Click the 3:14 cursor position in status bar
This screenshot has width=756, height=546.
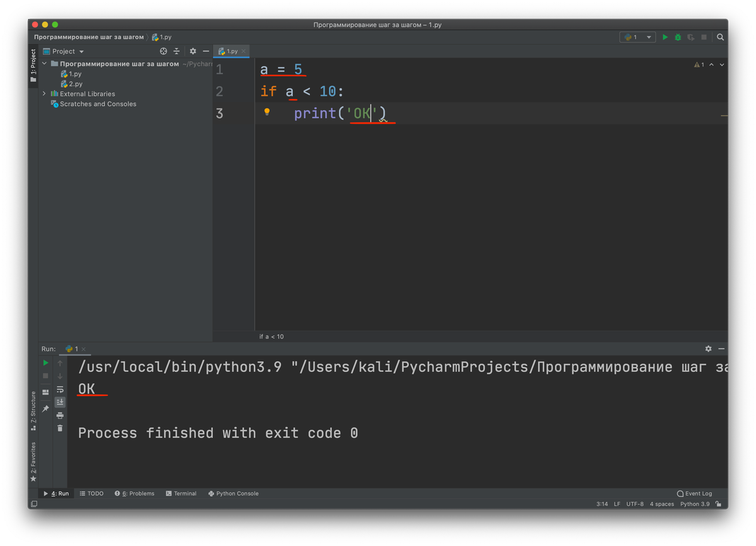(x=602, y=504)
